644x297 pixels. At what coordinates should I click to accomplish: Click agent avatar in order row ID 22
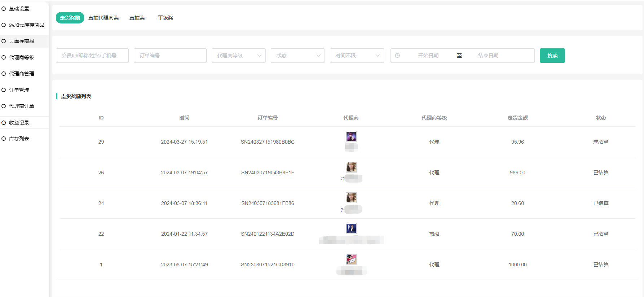351,228
